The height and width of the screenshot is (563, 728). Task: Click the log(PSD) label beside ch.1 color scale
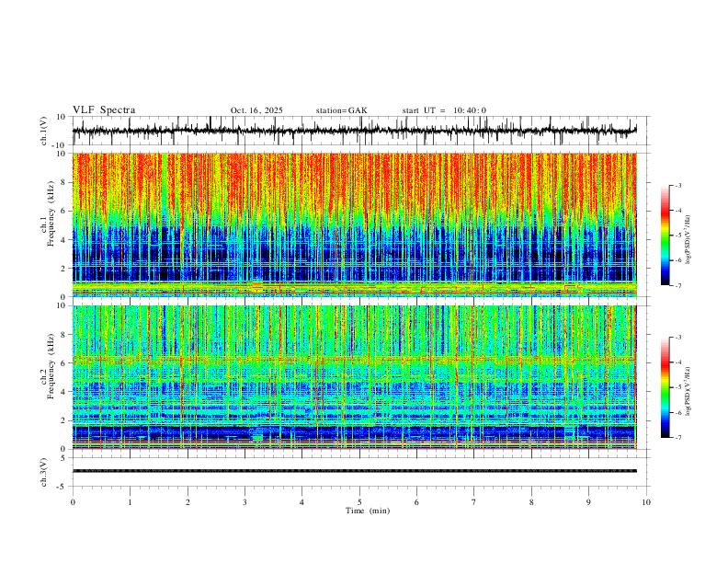tap(688, 239)
